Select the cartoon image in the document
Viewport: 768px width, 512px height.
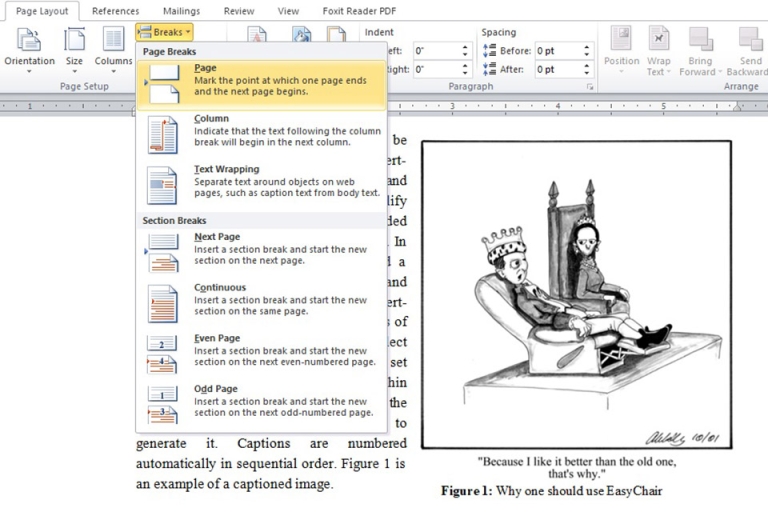click(576, 294)
